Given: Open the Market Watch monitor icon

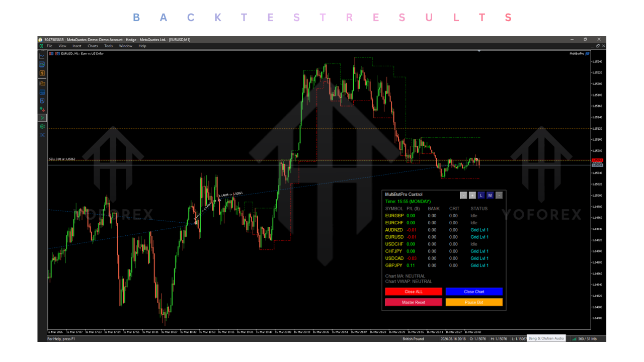Looking at the screenshot, I should (x=42, y=64).
